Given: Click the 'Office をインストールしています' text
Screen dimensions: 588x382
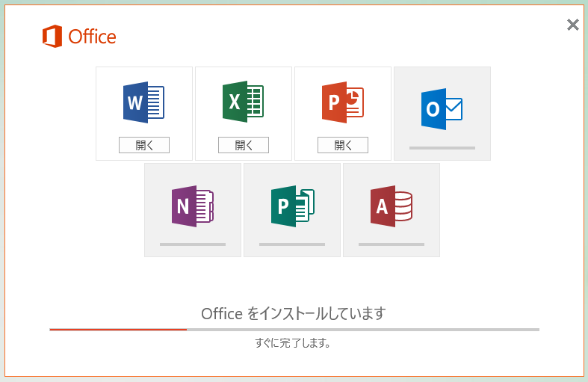Looking at the screenshot, I should click(x=293, y=313).
